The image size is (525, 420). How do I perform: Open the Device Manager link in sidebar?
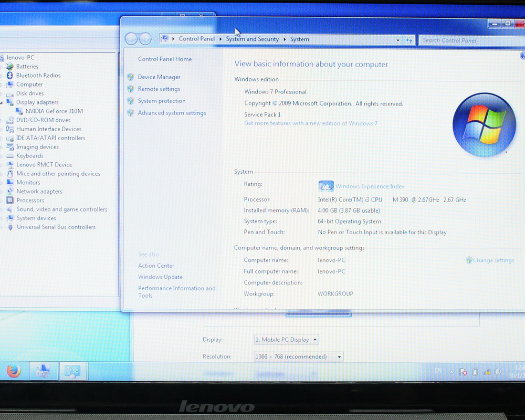coord(159,77)
